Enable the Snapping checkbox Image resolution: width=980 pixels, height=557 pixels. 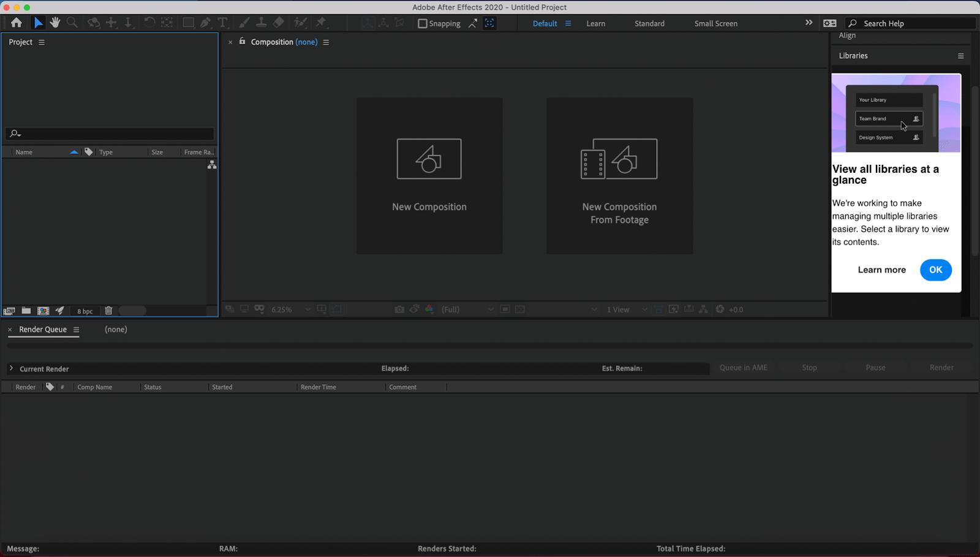(423, 23)
